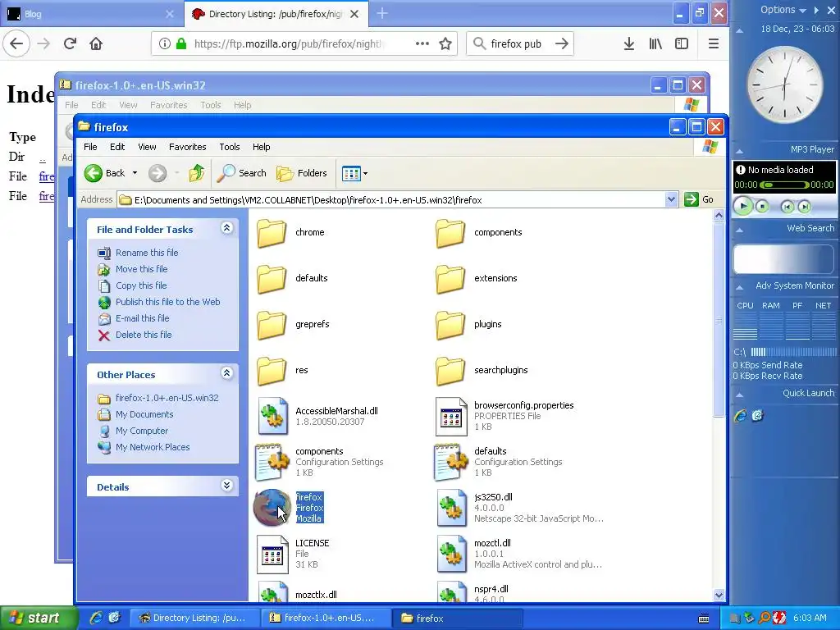Screen dimensions: 840x630
Task: Select the res folder icon
Action: (272, 371)
